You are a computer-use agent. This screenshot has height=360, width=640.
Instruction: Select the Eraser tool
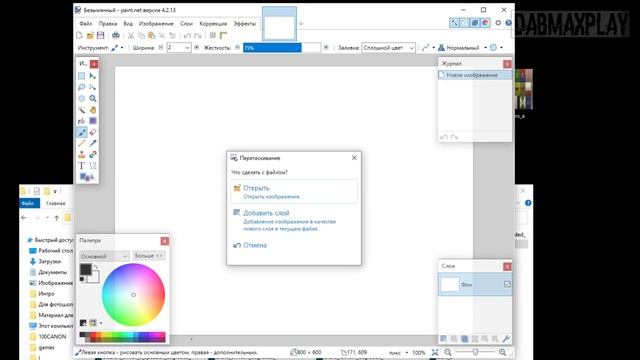click(x=93, y=132)
